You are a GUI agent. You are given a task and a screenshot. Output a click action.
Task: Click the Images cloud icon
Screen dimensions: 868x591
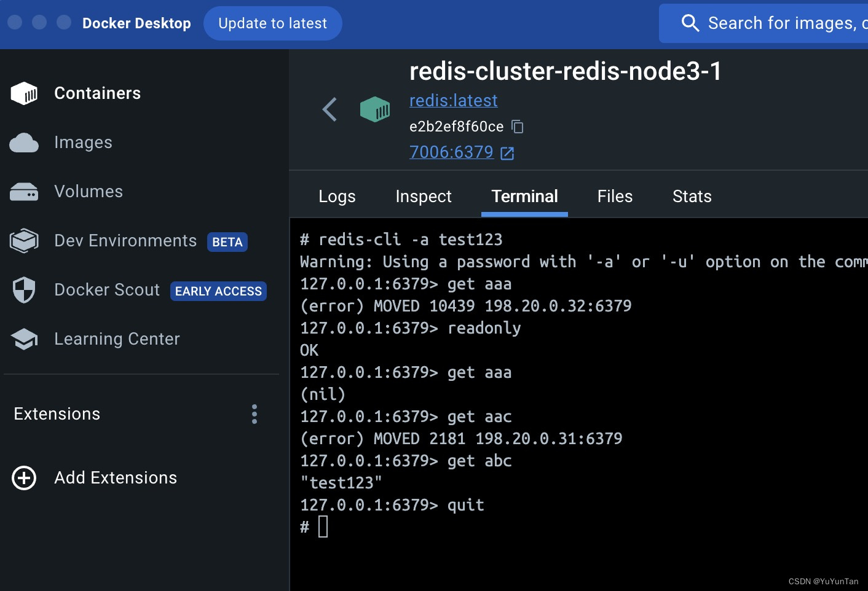[x=24, y=143]
